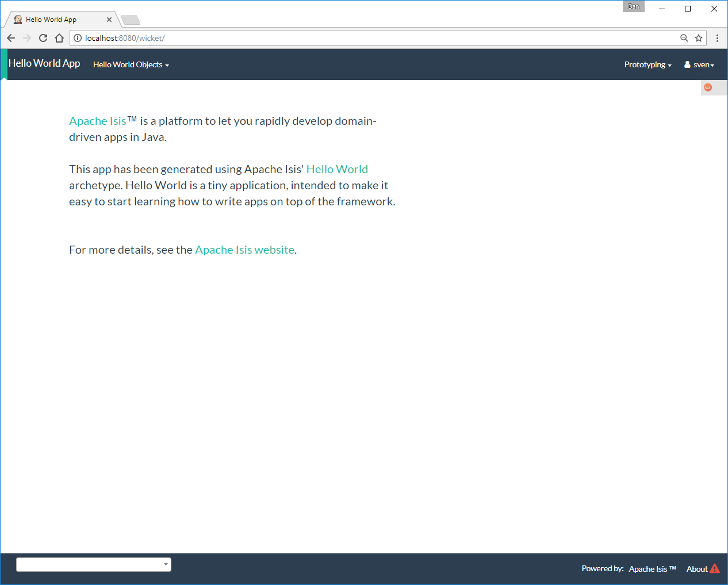Follow the Apache Isis link in first paragraph
Screen dimensions: 728x585
[x=97, y=121]
